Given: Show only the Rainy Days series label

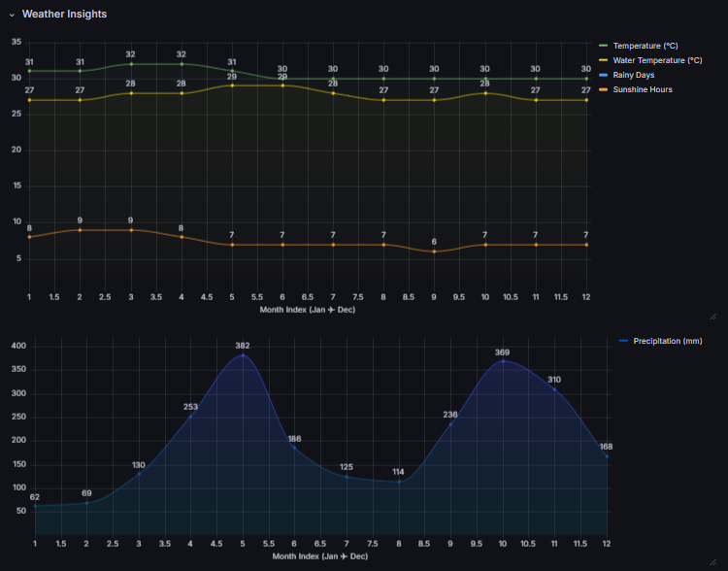Looking at the screenshot, I should [634, 75].
